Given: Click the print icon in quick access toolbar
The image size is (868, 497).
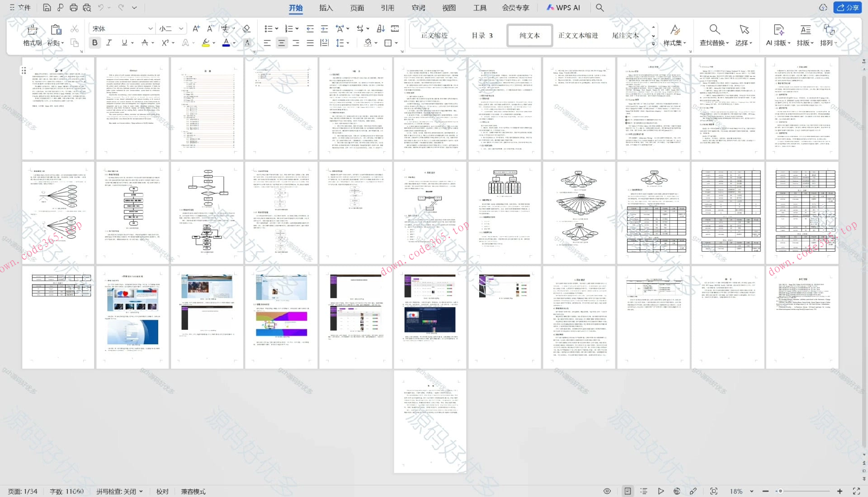Looking at the screenshot, I should point(74,8).
